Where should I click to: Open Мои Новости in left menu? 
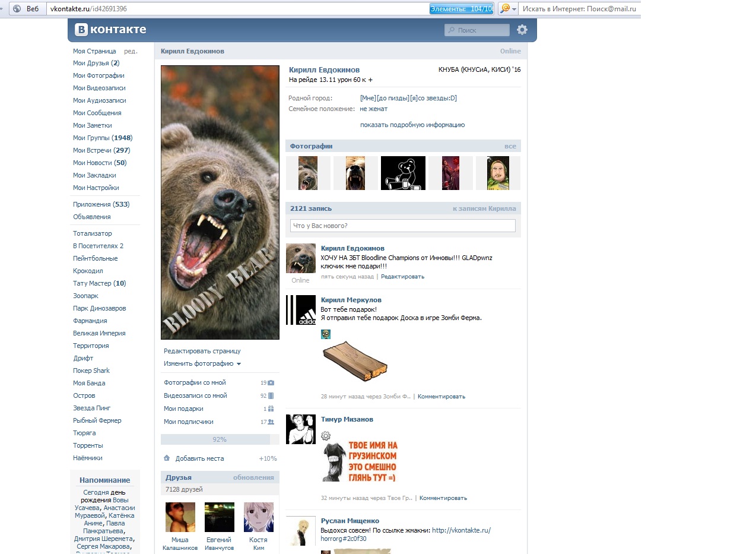point(100,163)
